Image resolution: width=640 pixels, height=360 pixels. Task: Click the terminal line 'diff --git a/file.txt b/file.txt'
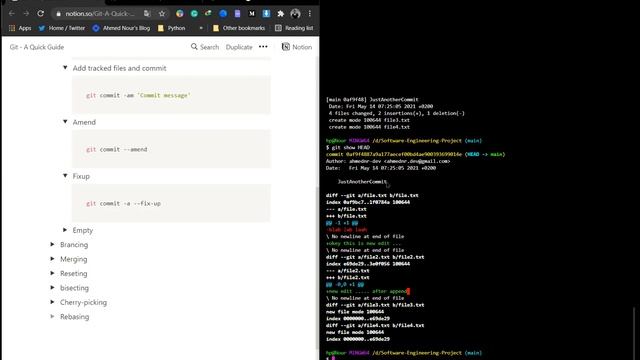point(372,196)
